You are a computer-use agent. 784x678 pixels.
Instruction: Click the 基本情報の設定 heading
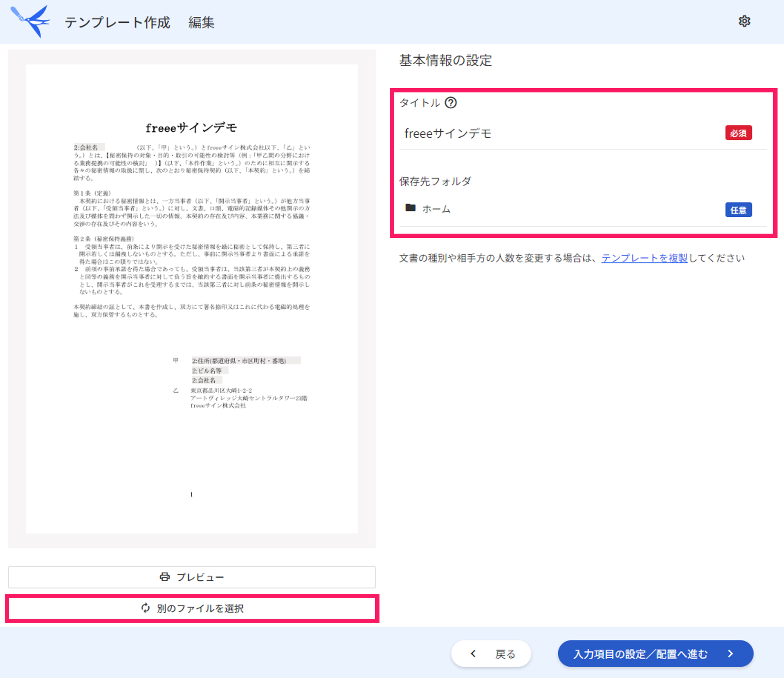click(x=446, y=60)
